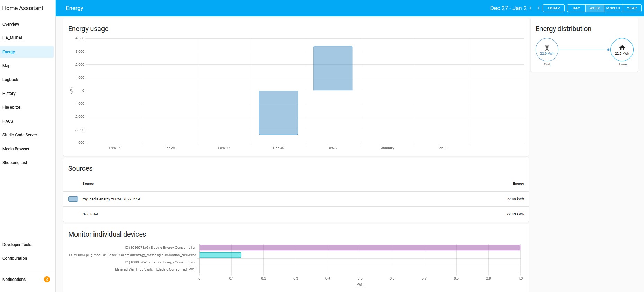The width and height of the screenshot is (644, 292).
Task: Click the purple IO Electric Energy Consumption bar
Action: (360, 248)
